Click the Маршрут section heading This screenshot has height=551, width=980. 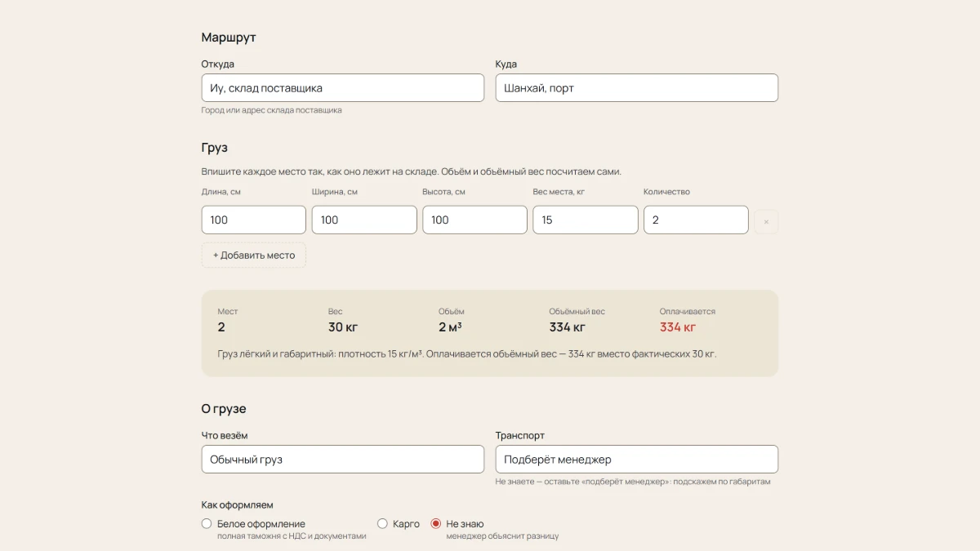pos(229,38)
